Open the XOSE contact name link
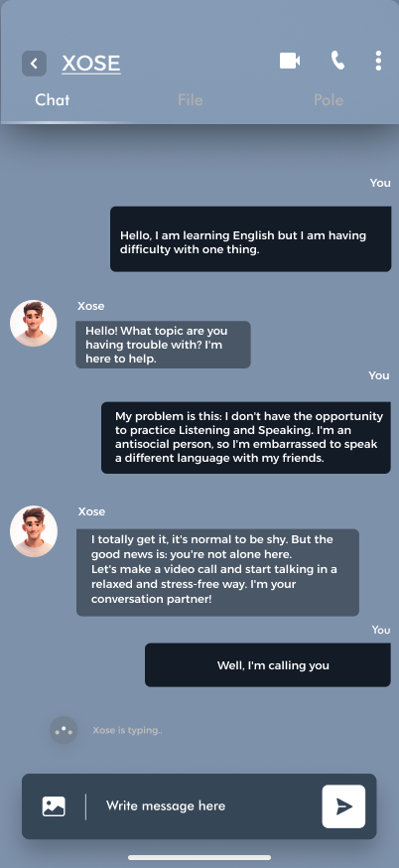The image size is (399, 868). pos(91,64)
